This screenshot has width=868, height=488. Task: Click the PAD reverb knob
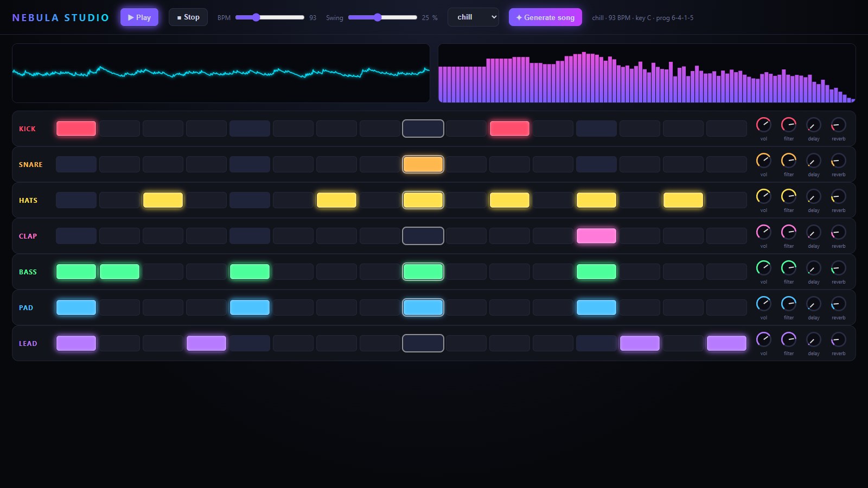point(839,304)
